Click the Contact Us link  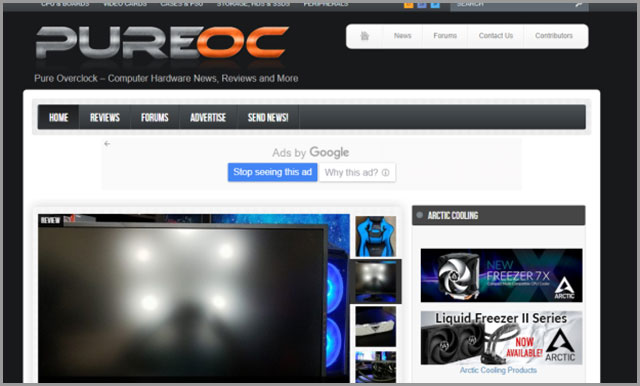(x=496, y=36)
